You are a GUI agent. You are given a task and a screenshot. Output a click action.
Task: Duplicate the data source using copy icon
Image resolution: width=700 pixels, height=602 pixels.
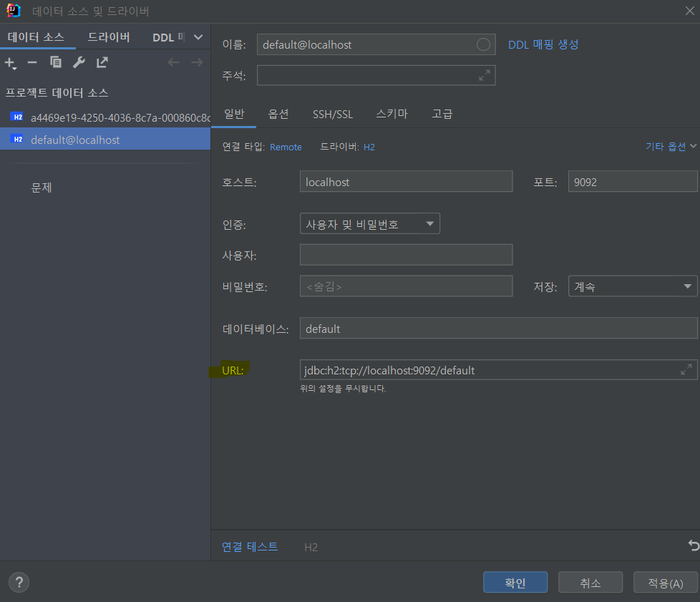point(56,62)
